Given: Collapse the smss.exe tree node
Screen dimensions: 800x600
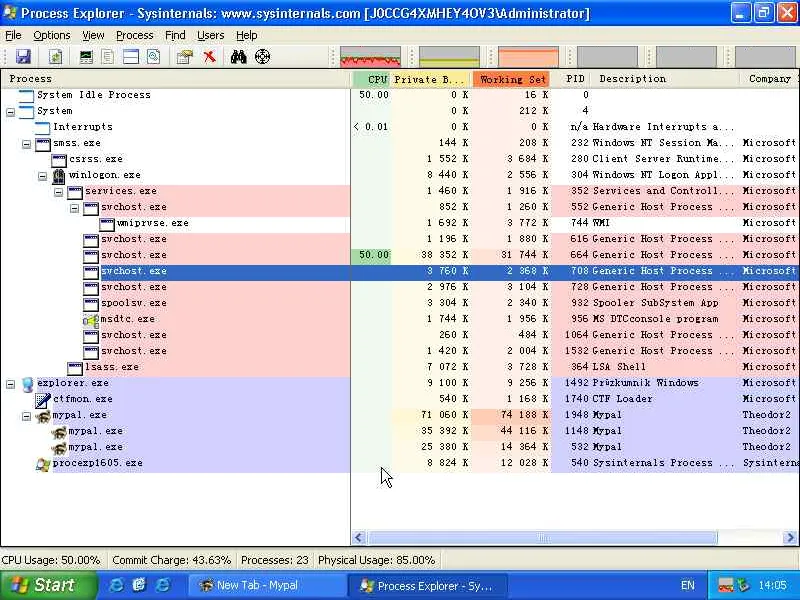Looking at the screenshot, I should (27, 143).
